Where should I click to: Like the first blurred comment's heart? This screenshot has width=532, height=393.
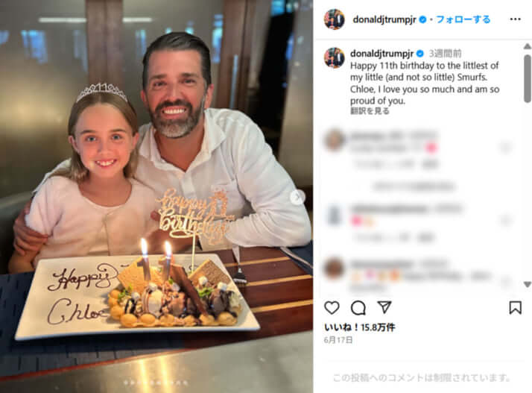pos(505,148)
